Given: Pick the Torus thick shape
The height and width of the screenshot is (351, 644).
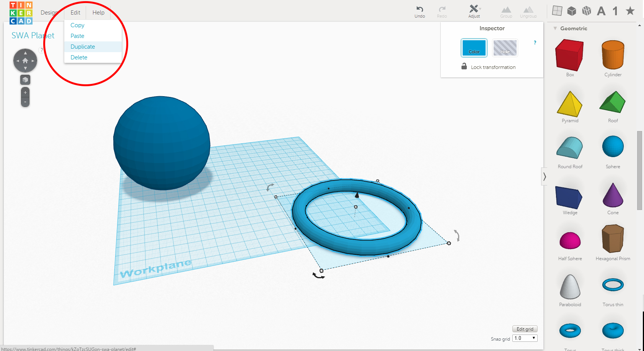Looking at the screenshot, I should pos(613,331).
